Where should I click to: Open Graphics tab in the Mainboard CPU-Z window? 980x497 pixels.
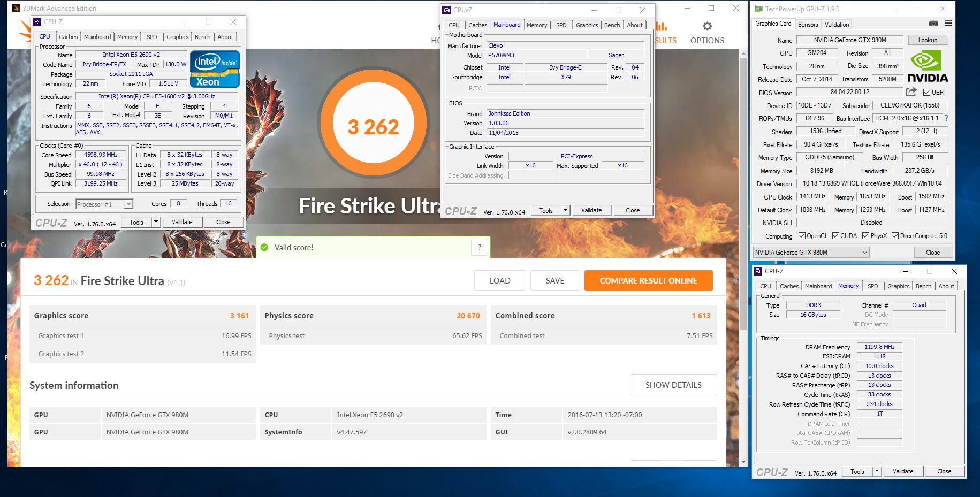tap(587, 25)
